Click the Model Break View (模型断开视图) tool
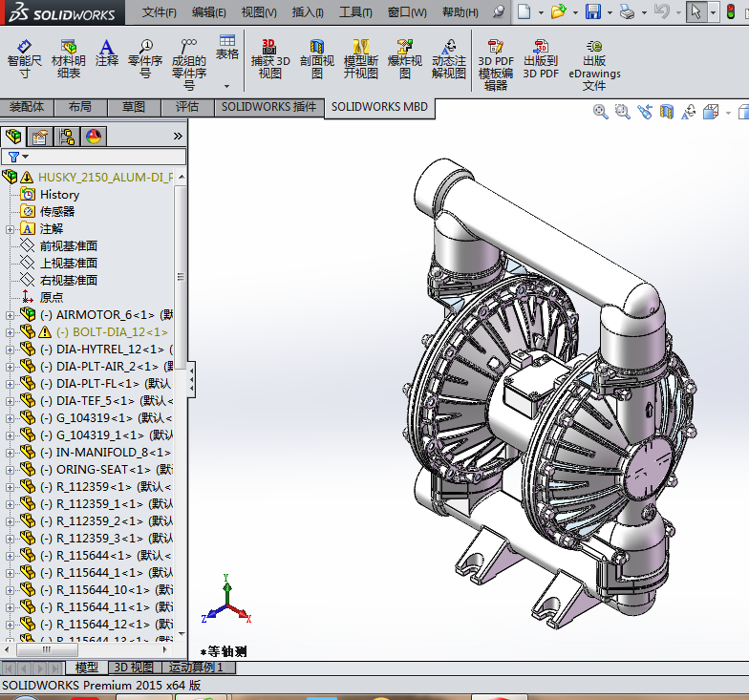 click(361, 59)
